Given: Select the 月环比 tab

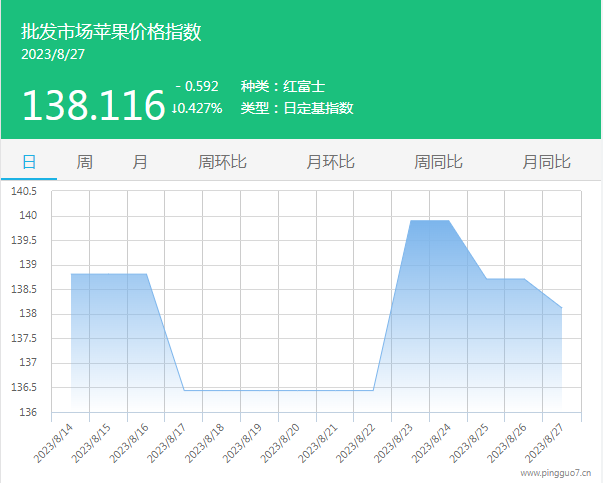Looking at the screenshot, I should pyautogui.click(x=330, y=161).
